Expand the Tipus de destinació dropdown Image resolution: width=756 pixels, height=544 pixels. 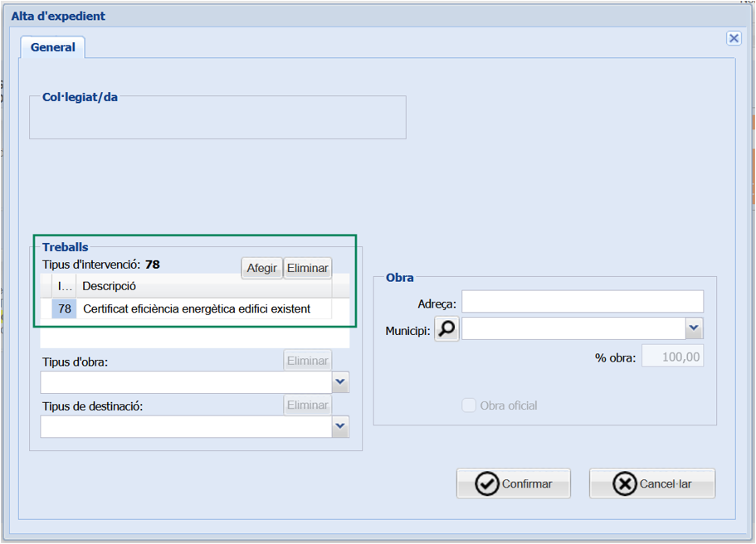340,426
